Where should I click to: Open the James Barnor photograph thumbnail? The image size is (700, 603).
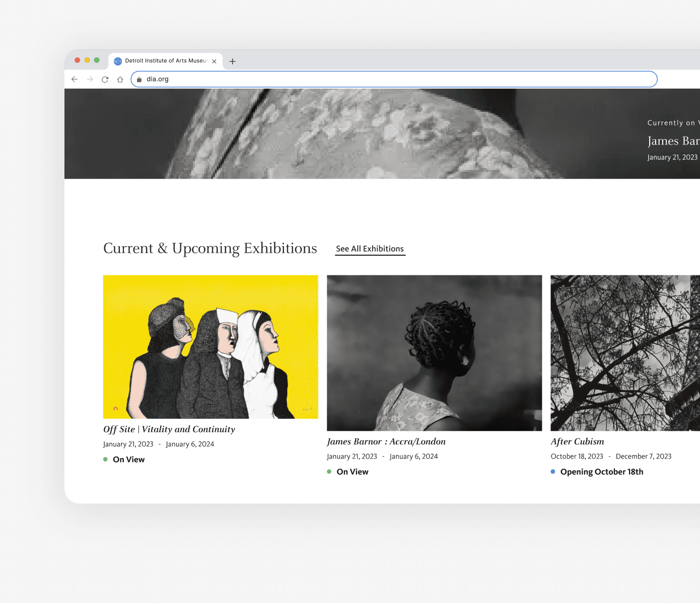pyautogui.click(x=435, y=353)
